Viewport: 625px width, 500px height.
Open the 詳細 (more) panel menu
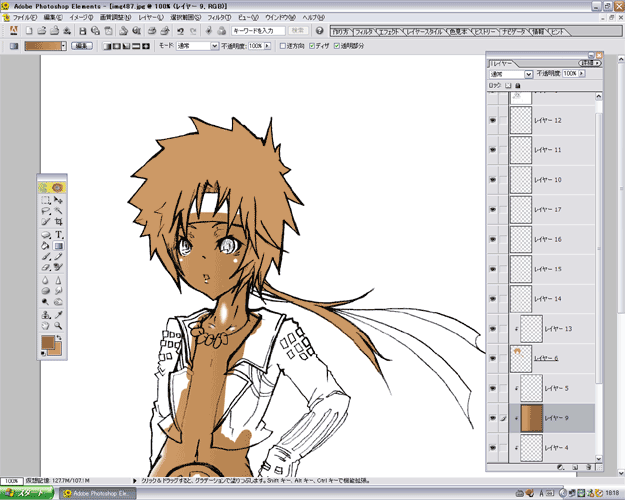tap(590, 63)
